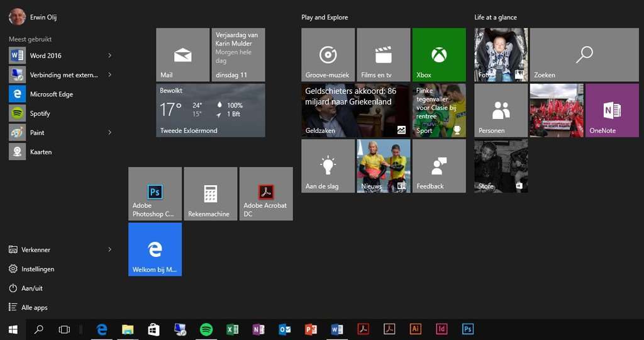Open the Nieuws tile
The image size is (644, 340).
(384, 166)
